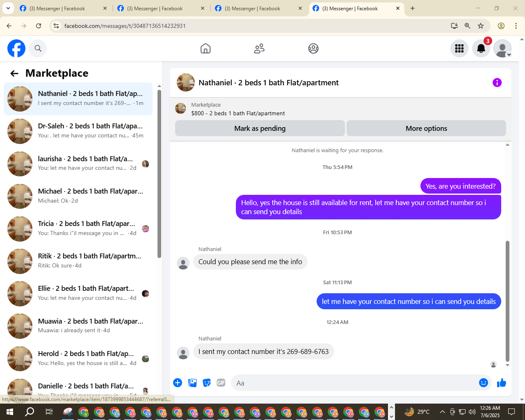Click 'Could you please send me the info' message
Image resolution: width=525 pixels, height=420 pixels.
point(250,262)
